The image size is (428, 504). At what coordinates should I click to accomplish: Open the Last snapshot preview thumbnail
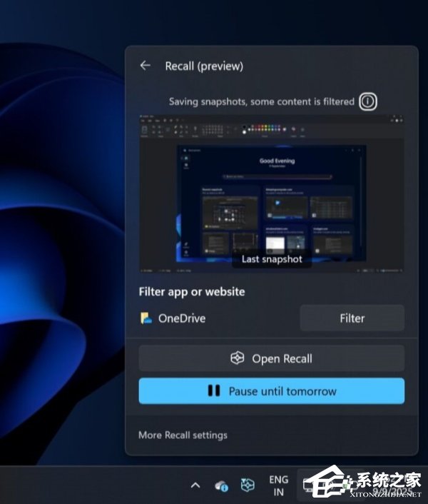[x=272, y=194]
